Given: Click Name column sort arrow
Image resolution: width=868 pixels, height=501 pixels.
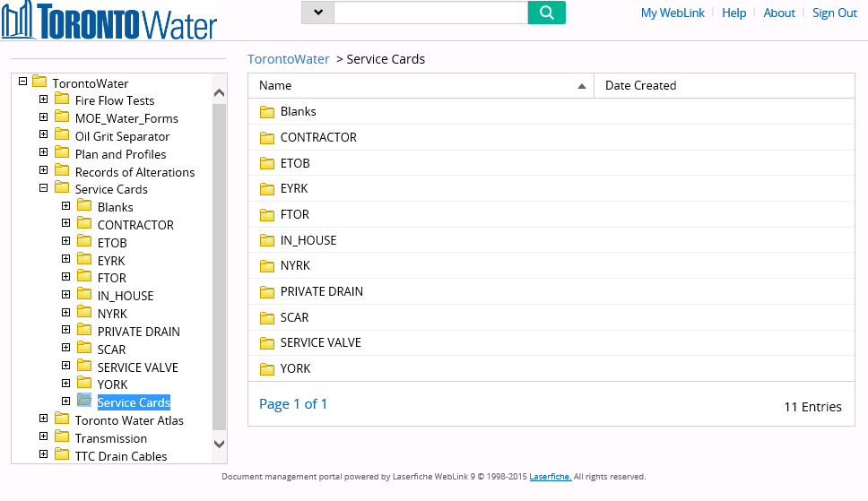Looking at the screenshot, I should coord(581,86).
